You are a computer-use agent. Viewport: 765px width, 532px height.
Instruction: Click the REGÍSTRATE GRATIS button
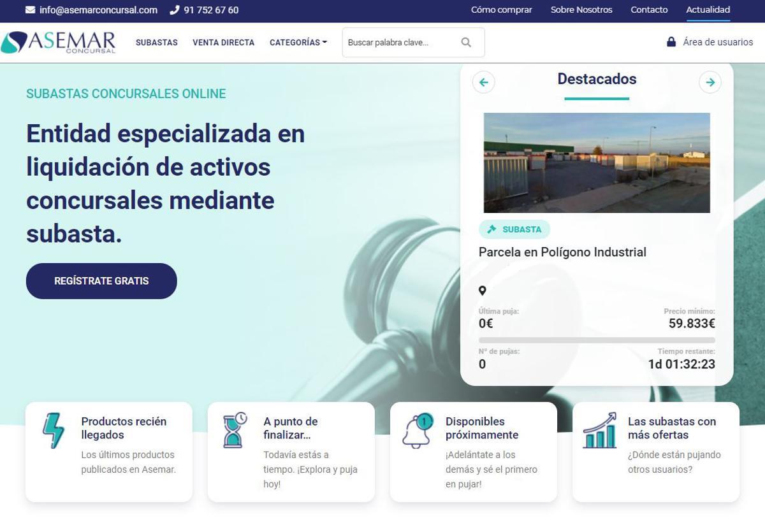pyautogui.click(x=101, y=280)
